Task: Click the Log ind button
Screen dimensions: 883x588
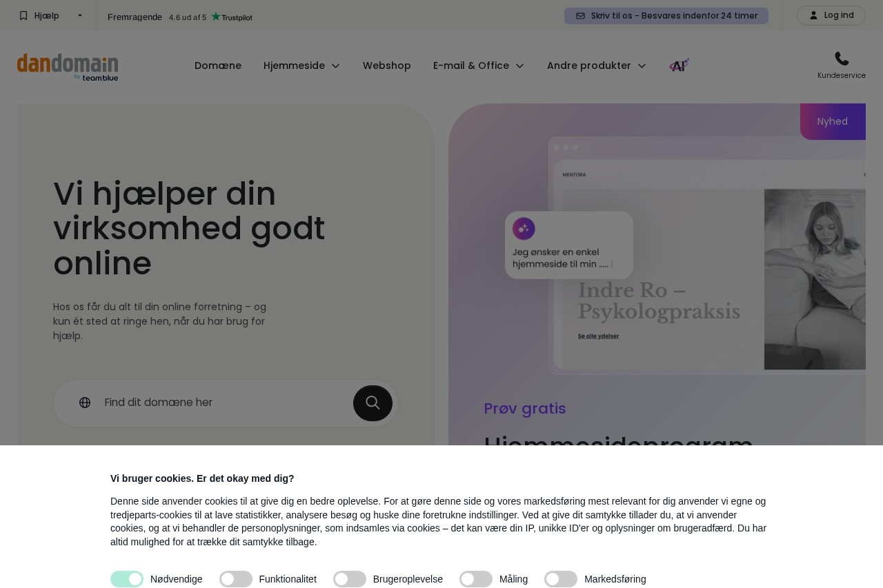Action: coord(831,15)
